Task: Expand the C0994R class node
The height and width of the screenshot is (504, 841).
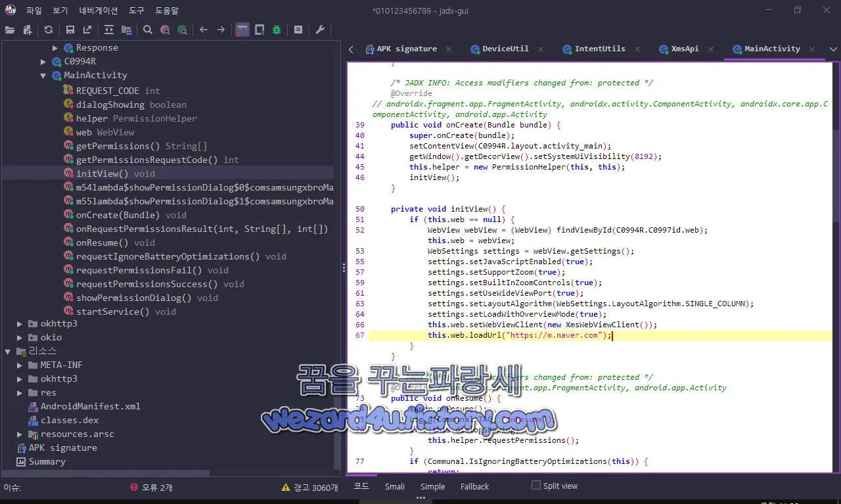Action: (43, 62)
